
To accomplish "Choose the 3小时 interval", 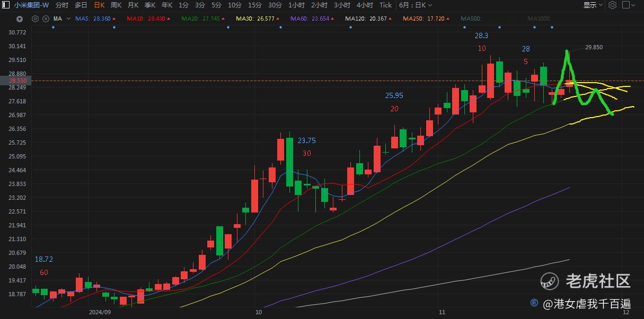I will pyautogui.click(x=342, y=5).
